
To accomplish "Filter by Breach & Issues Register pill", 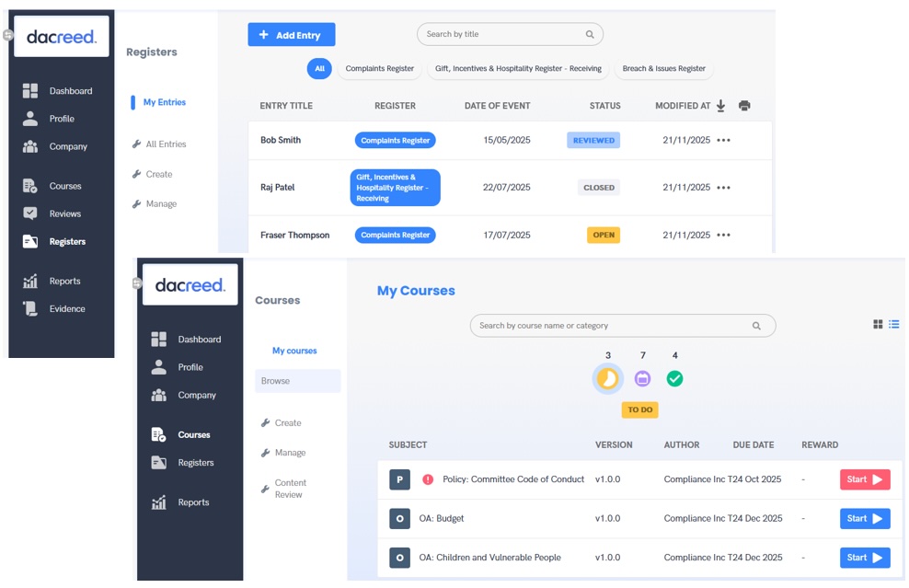I will click(663, 69).
